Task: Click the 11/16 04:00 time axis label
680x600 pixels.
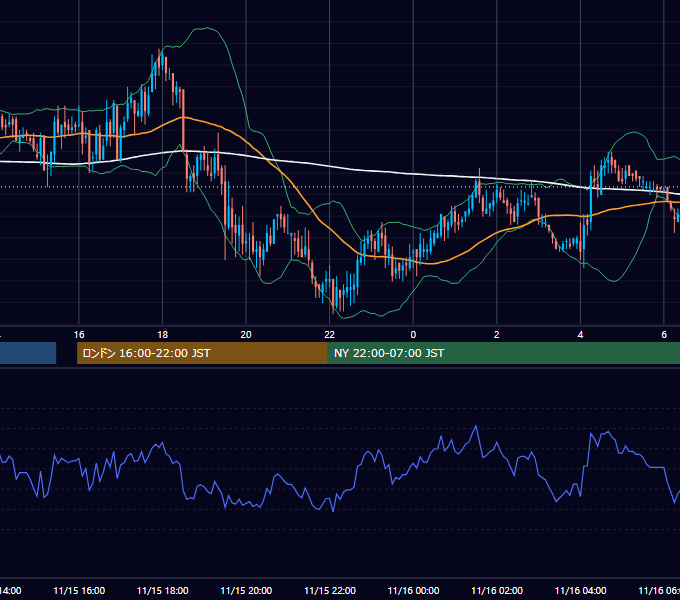Action: point(581,590)
